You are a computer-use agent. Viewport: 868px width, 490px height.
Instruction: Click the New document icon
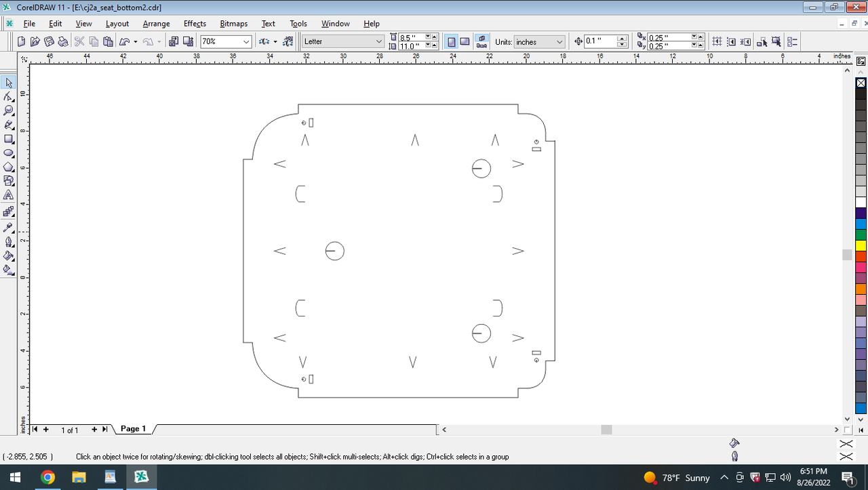22,41
